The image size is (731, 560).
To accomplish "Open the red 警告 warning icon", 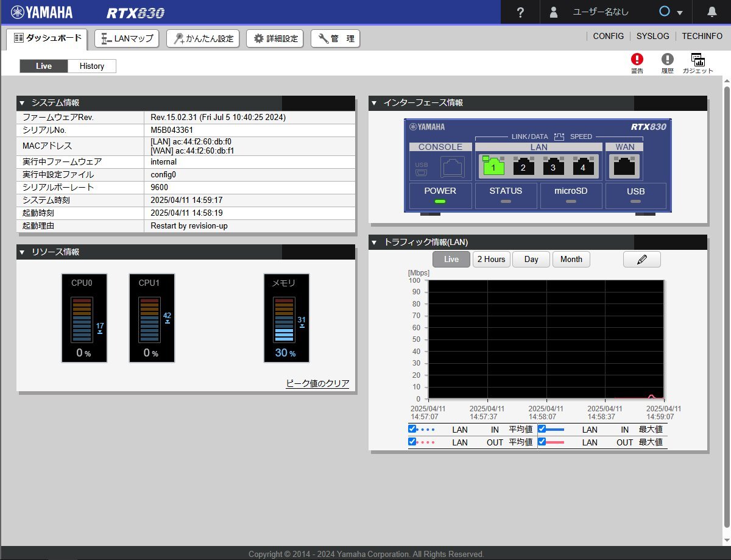I will click(x=637, y=63).
